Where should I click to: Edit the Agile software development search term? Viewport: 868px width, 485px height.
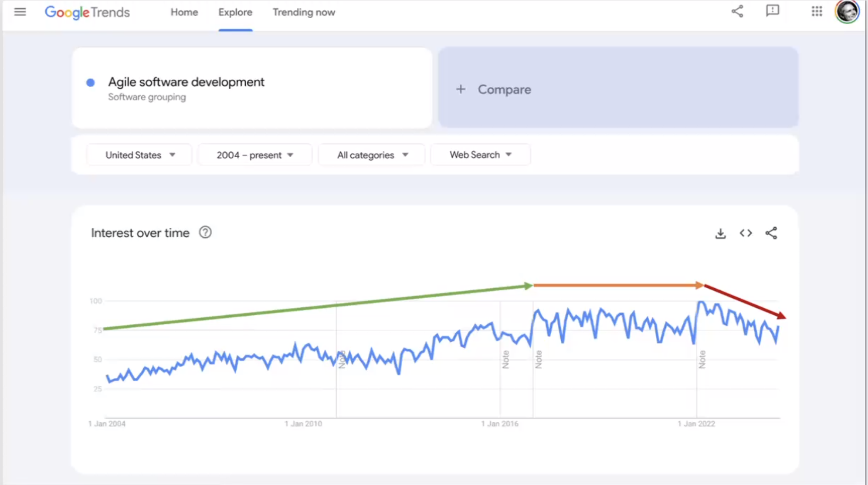point(186,82)
